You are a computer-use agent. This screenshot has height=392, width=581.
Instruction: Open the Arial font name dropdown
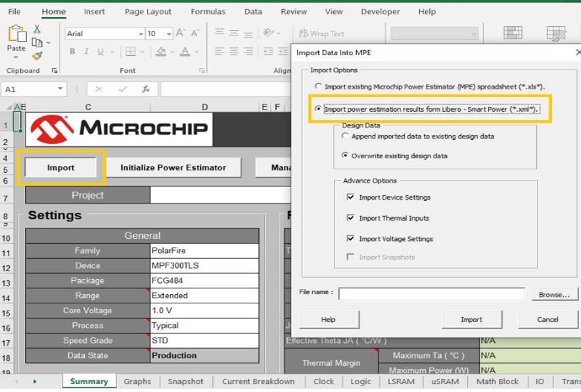(141, 33)
